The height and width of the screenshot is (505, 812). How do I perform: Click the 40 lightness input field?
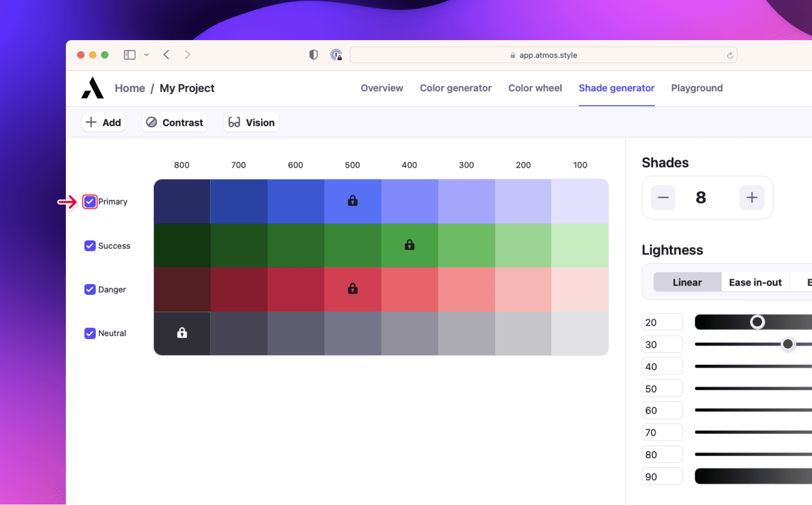(662, 366)
